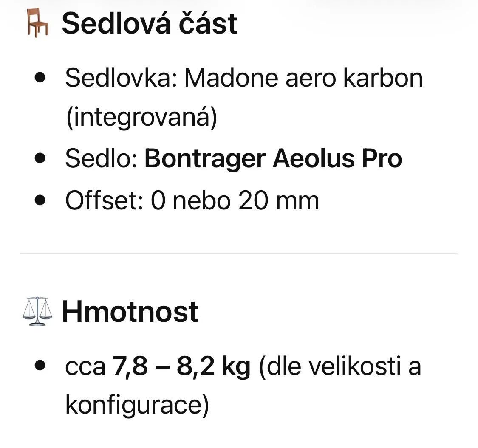Image resolution: width=478 pixels, height=448 pixels.
Task: Click the '(integrovaná)' text
Action: pos(141,118)
